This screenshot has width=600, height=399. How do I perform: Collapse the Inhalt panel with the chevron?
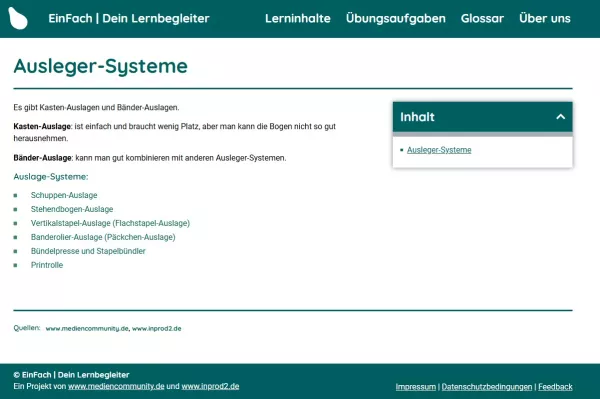pyautogui.click(x=561, y=117)
